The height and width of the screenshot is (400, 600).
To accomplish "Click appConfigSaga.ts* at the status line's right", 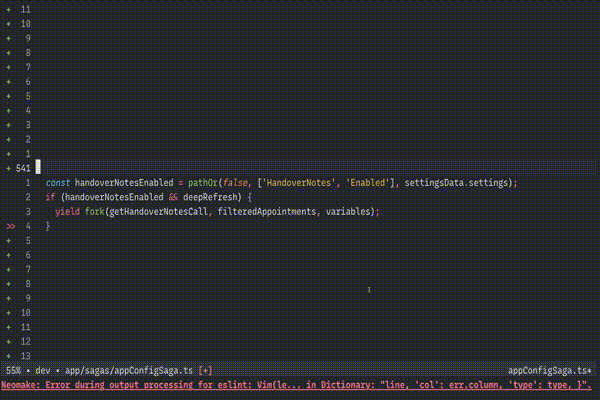I will coord(549,371).
